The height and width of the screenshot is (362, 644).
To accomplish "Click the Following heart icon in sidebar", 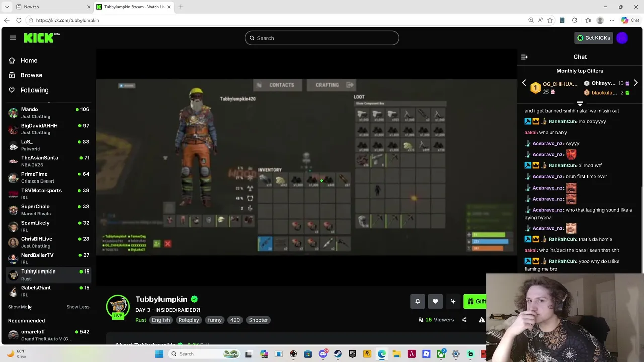I will (x=12, y=90).
